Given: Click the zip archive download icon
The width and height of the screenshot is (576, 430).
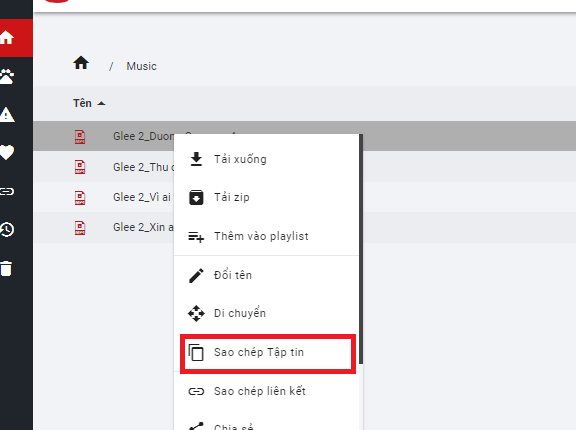Looking at the screenshot, I should (x=196, y=197).
